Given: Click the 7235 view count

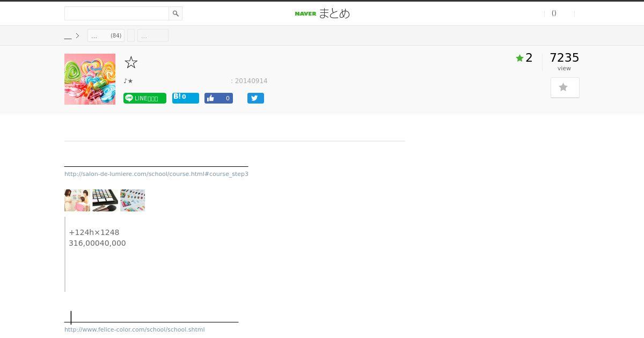Looking at the screenshot, I should [565, 58].
